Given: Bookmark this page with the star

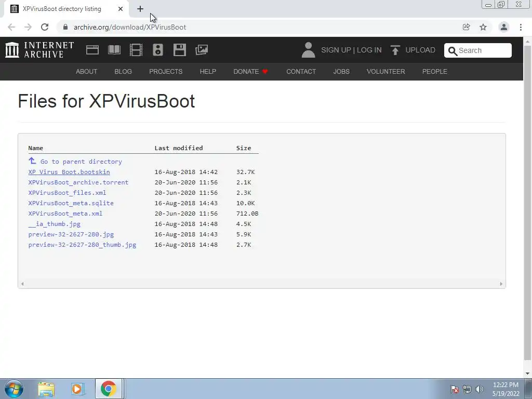Looking at the screenshot, I should (483, 27).
